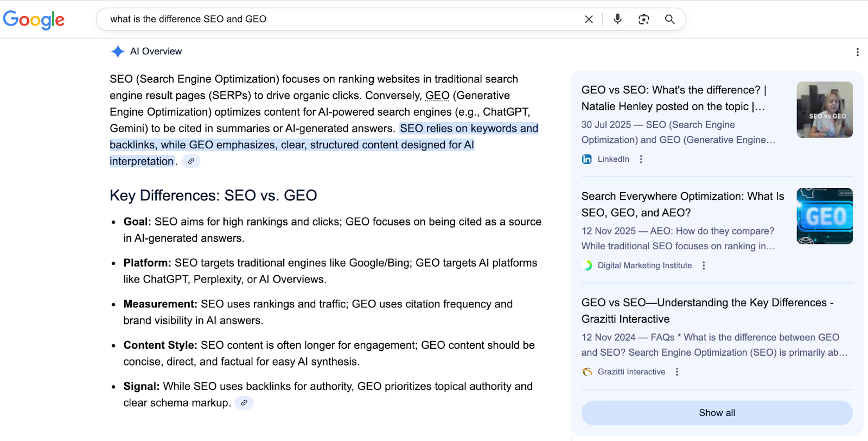Click the 'Goal:' bullet label
This screenshot has width=868, height=441.
click(137, 222)
